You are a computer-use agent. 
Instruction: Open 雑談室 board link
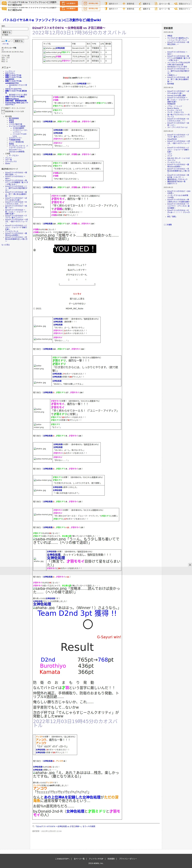pyautogui.click(x=12, y=120)
